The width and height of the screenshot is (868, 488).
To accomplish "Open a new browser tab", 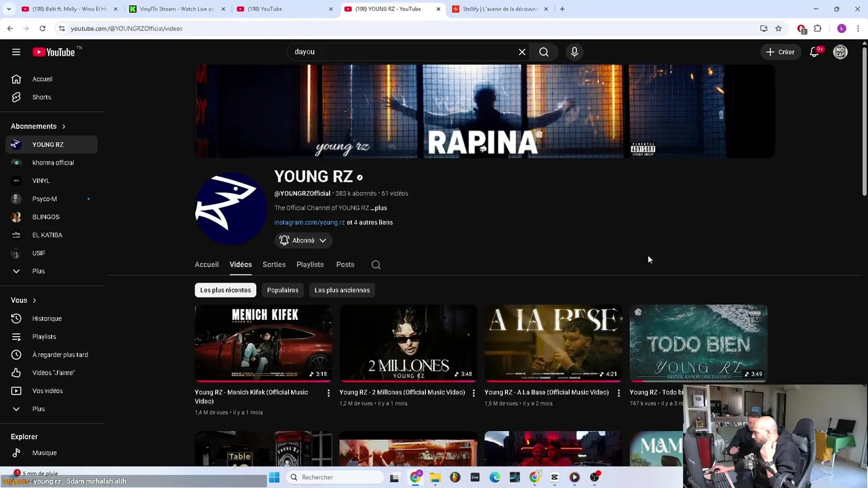I will point(562,9).
